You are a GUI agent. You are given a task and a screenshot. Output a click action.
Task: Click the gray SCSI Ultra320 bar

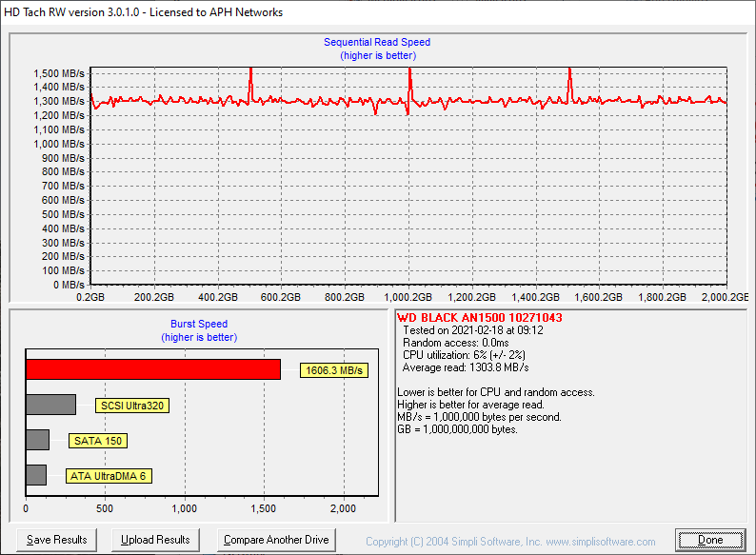pos(50,405)
